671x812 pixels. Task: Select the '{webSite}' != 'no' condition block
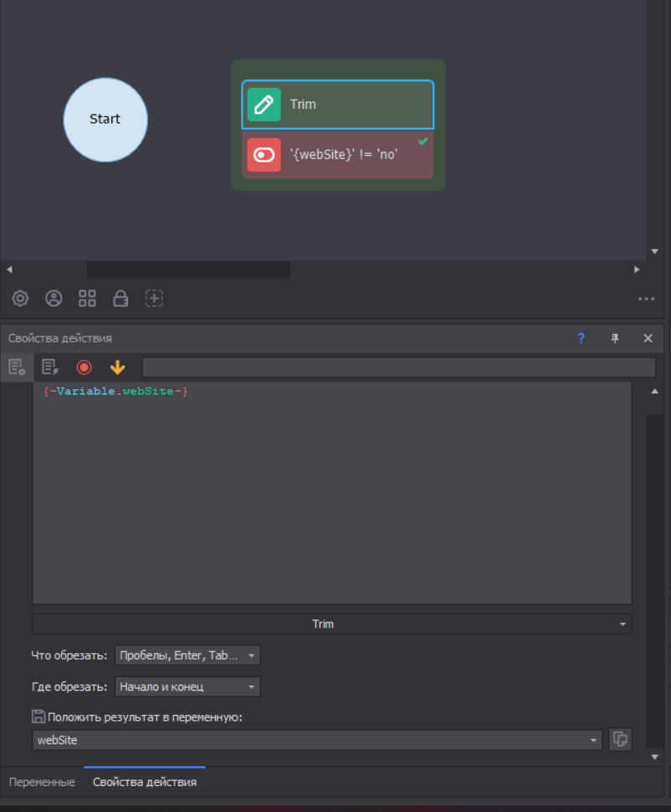coord(337,154)
